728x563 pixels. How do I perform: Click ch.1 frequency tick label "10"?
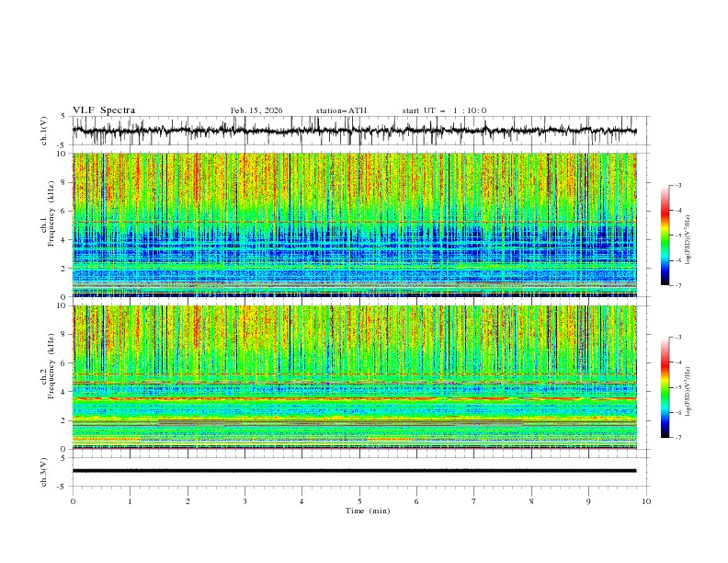(62, 154)
